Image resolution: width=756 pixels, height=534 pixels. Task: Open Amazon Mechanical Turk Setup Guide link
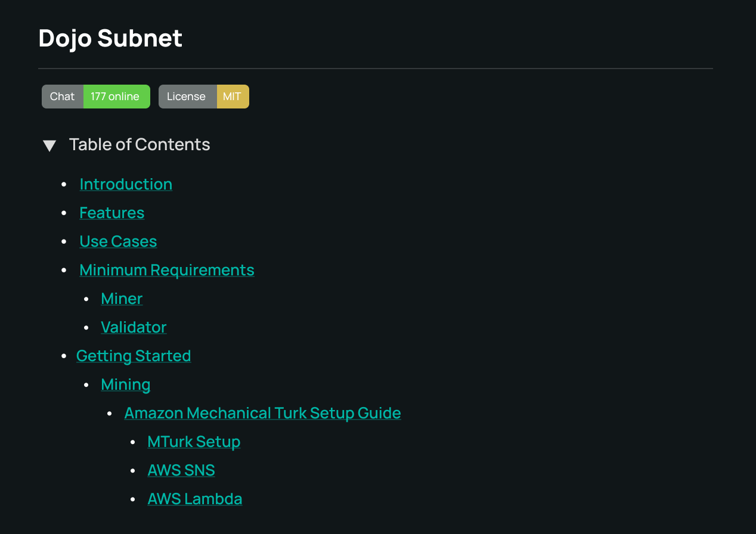tap(262, 413)
